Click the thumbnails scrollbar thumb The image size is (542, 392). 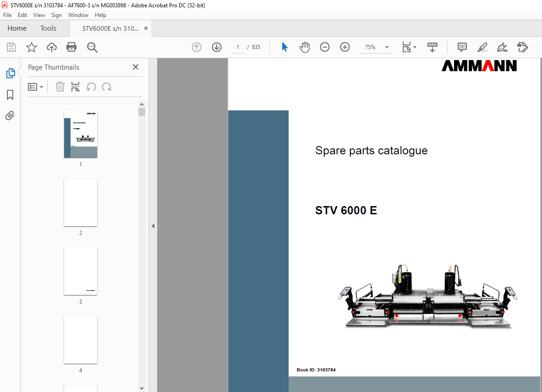142,112
